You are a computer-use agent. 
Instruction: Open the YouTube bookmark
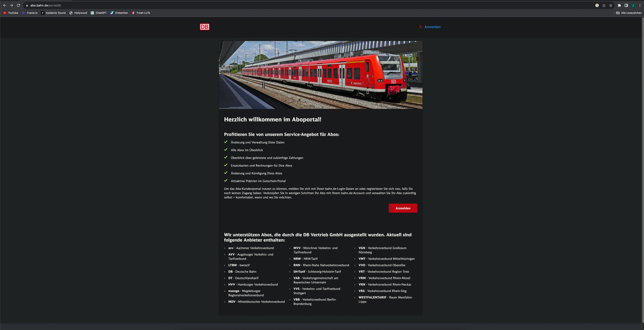coord(10,13)
